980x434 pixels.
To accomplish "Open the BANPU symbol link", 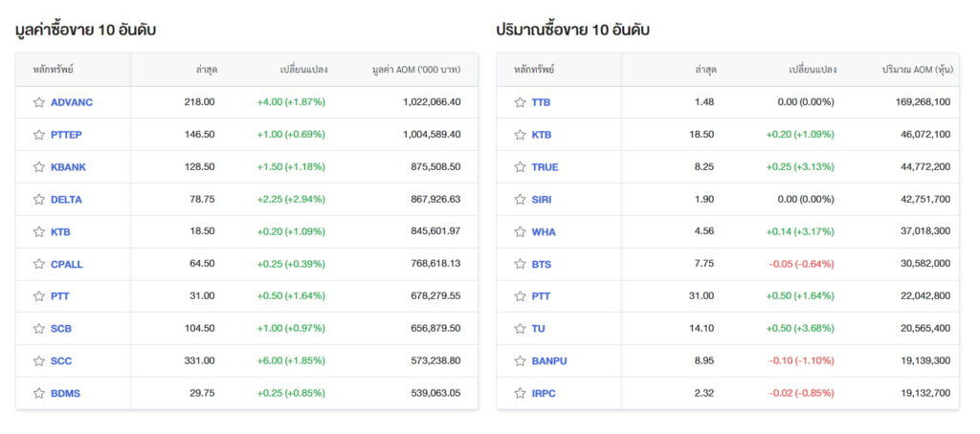I will point(549,361).
